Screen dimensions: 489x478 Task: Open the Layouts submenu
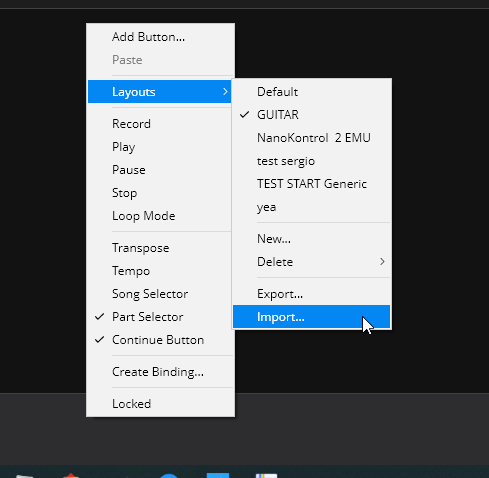(159, 92)
